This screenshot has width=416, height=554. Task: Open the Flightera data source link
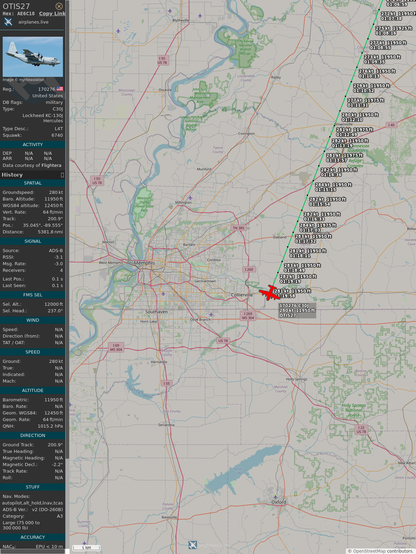(x=51, y=165)
